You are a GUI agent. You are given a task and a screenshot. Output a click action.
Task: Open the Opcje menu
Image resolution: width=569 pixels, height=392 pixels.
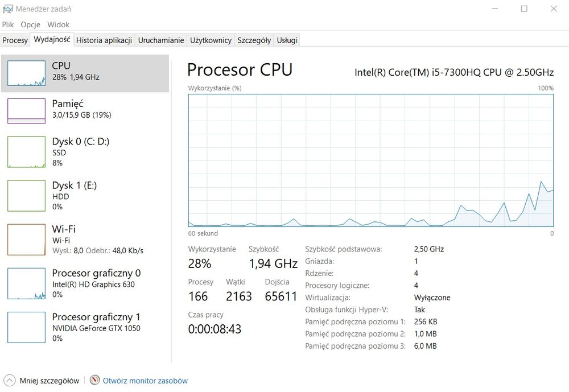[x=30, y=24]
